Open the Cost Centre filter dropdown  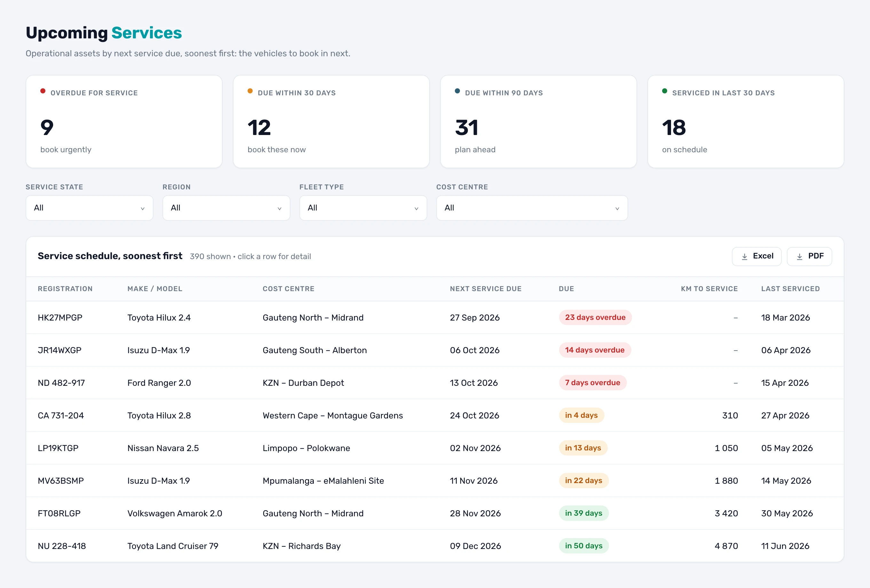pyautogui.click(x=532, y=208)
